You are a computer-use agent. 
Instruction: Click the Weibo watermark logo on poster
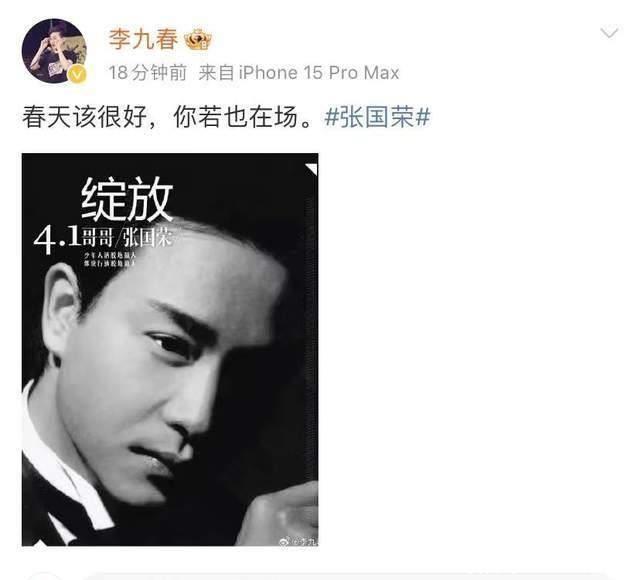point(299,541)
